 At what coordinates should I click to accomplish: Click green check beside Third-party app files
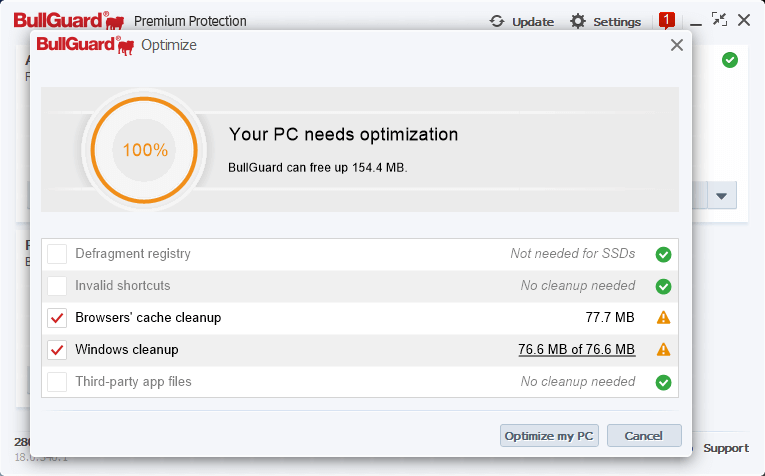[x=663, y=382]
